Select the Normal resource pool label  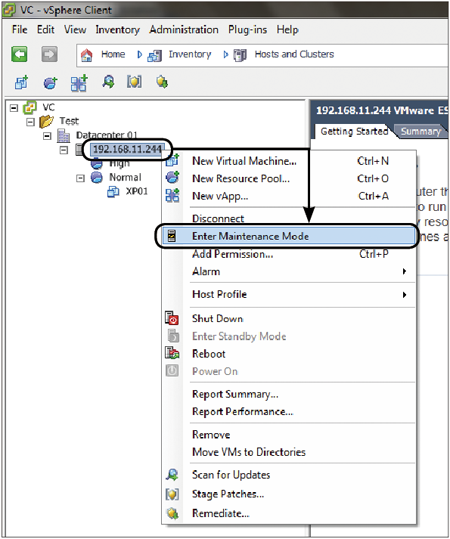point(125,177)
